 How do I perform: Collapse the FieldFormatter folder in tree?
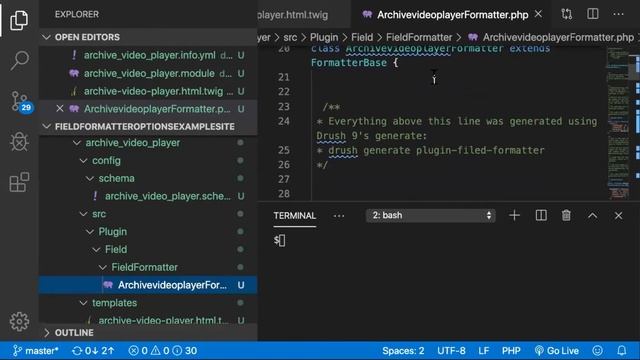[x=148, y=267]
